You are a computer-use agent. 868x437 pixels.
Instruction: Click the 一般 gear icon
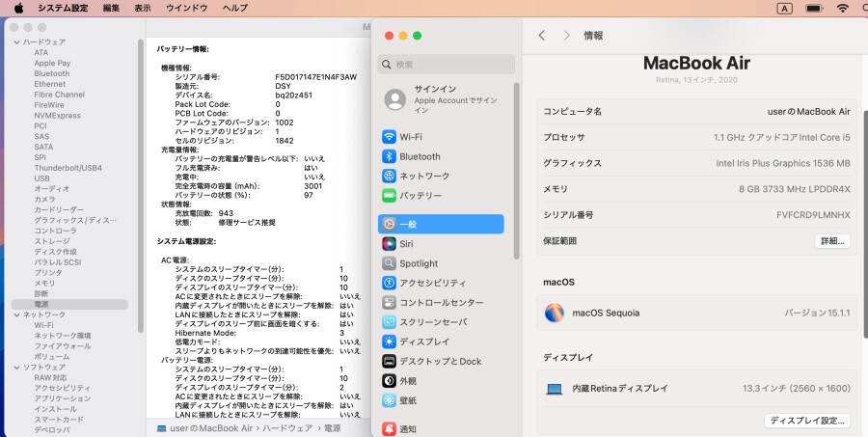[x=390, y=225]
